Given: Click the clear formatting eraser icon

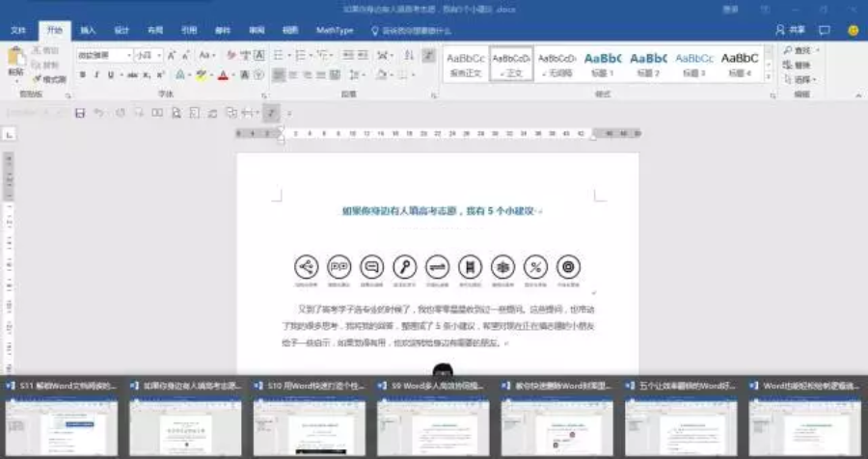Looking at the screenshot, I should [x=231, y=55].
